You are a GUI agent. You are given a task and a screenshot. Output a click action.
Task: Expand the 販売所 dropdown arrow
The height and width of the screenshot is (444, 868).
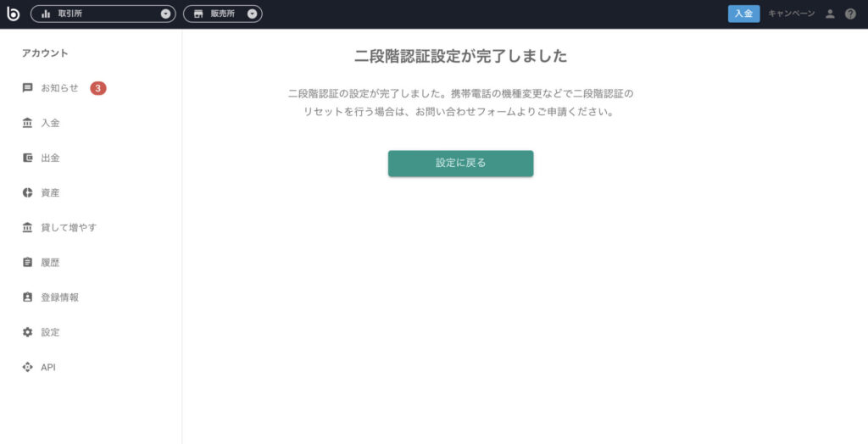pyautogui.click(x=252, y=14)
